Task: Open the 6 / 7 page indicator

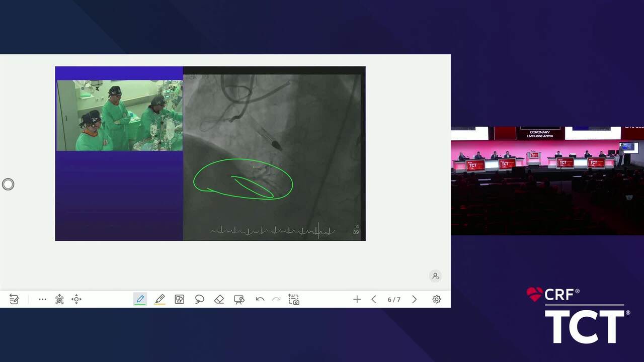Action: pos(394,299)
